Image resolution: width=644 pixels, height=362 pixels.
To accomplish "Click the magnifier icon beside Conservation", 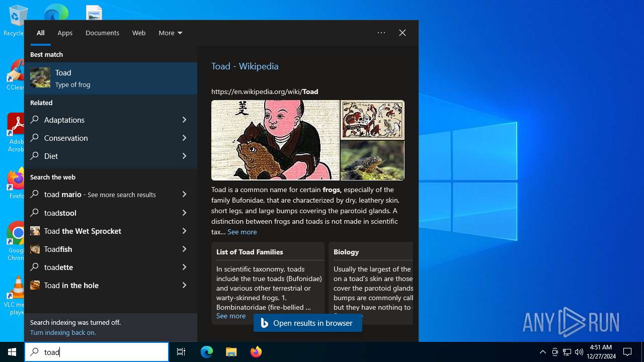I will 35,138.
